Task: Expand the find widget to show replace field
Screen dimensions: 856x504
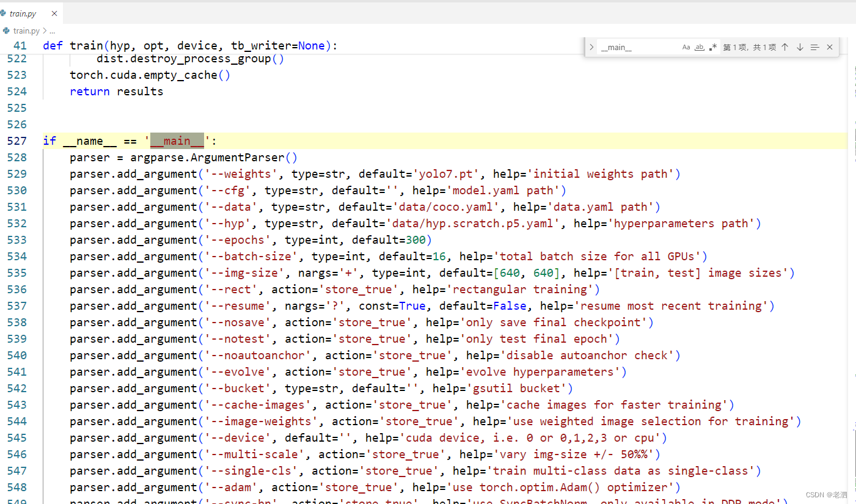Action: point(591,46)
